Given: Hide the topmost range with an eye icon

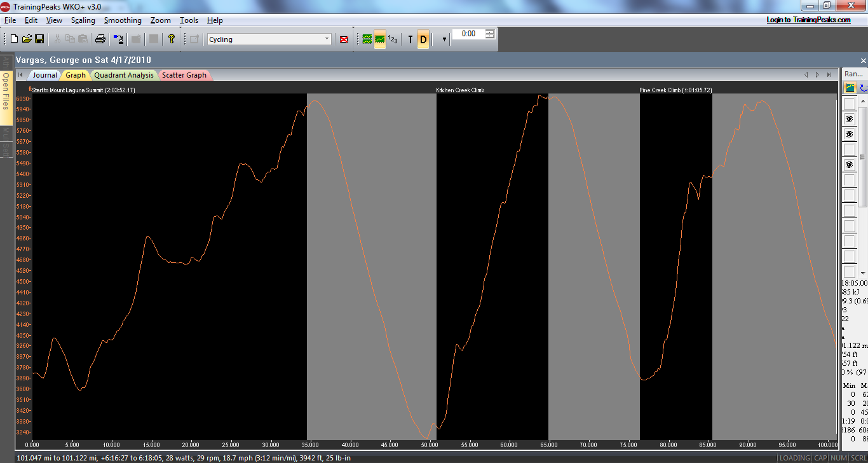Looking at the screenshot, I should tap(850, 119).
